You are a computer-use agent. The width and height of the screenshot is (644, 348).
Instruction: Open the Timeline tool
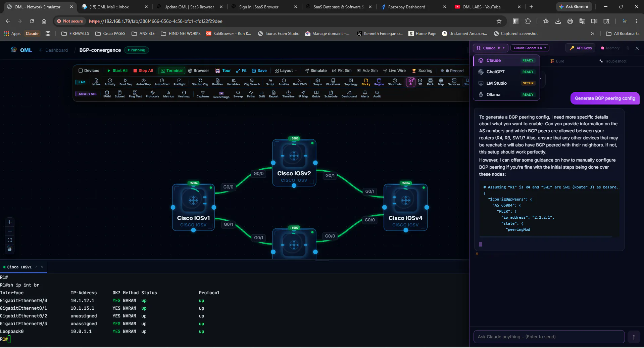coord(288,94)
